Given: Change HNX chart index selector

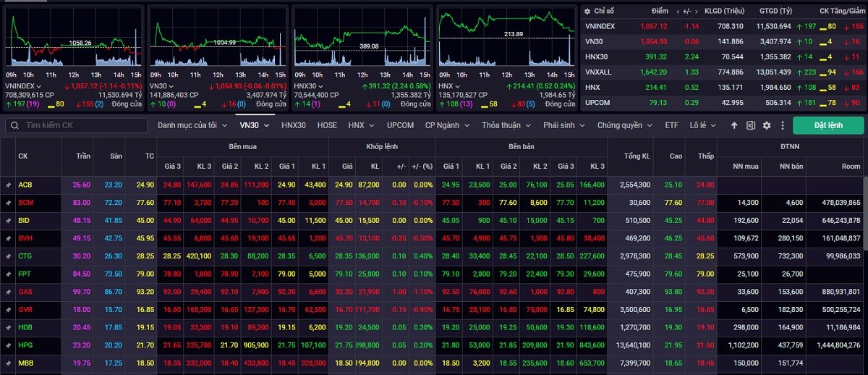Looking at the screenshot, I should pyautogui.click(x=449, y=86).
